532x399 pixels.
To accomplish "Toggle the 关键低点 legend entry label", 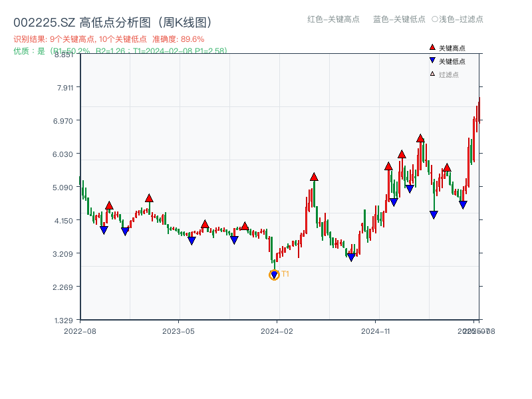I will (x=452, y=61).
